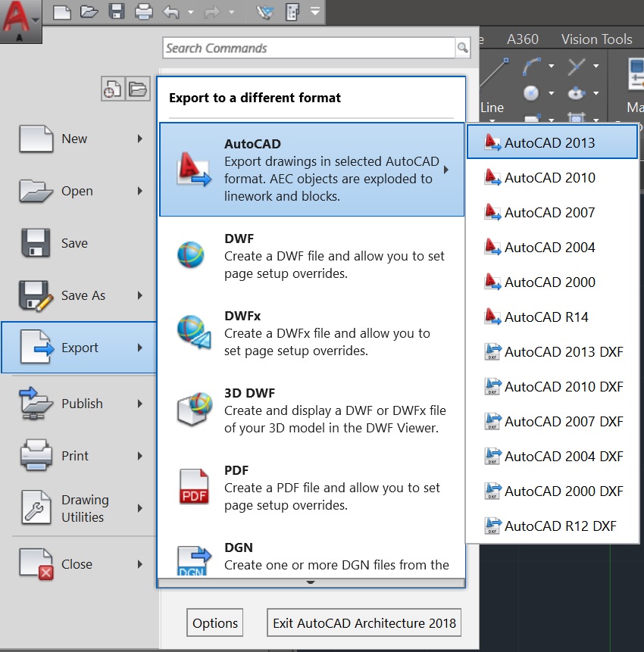
Task: Click inside the Search Commands field
Action: [x=309, y=48]
